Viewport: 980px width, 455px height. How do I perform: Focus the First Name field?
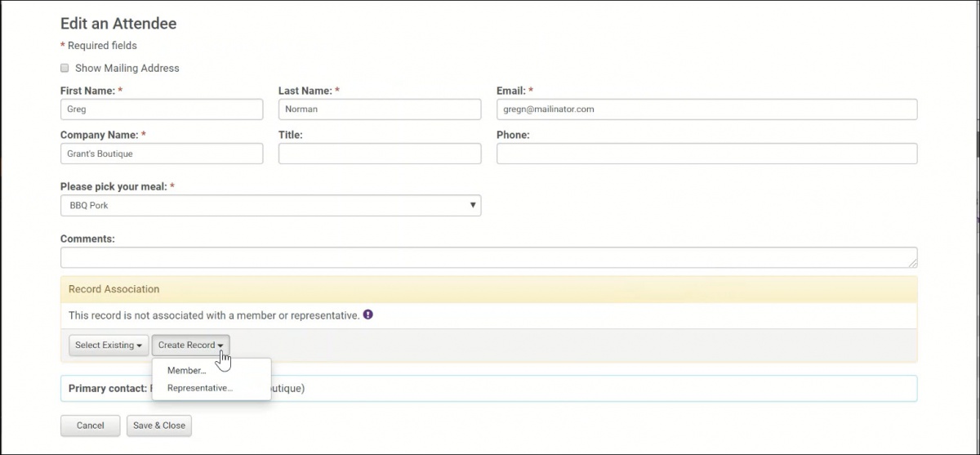[x=162, y=109]
